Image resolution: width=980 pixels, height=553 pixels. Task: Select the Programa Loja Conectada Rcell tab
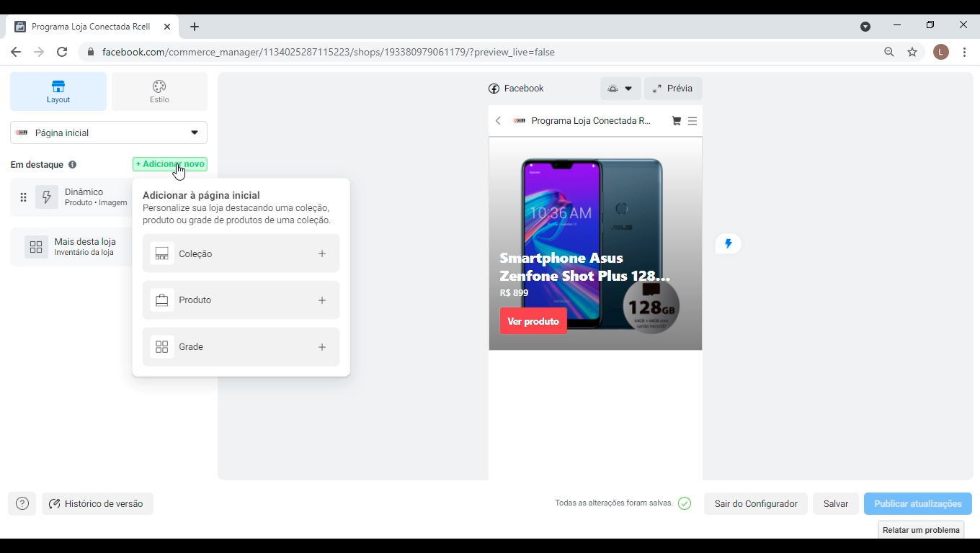tap(91, 27)
